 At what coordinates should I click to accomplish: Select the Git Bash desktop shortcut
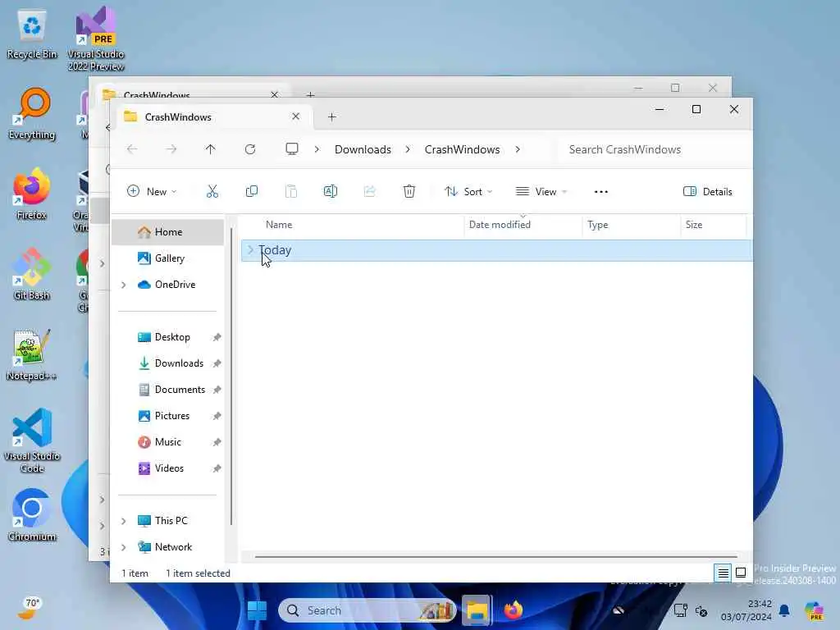[32, 274]
